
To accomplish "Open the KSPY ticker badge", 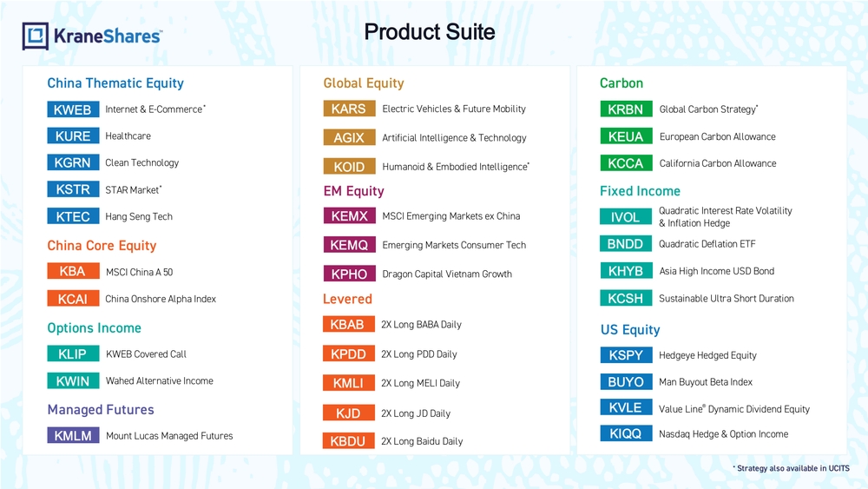I will [x=626, y=355].
